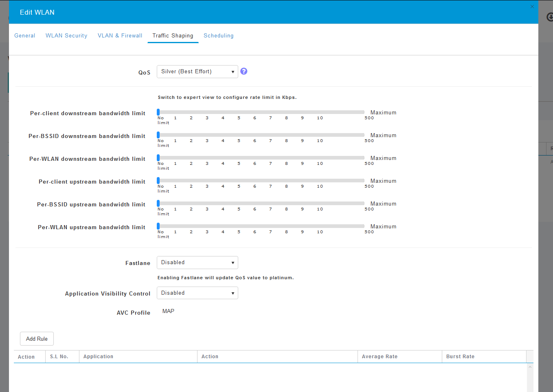
Task: Click the Per-WLAN downstream bandwidth slider track
Action: pyautogui.click(x=261, y=158)
